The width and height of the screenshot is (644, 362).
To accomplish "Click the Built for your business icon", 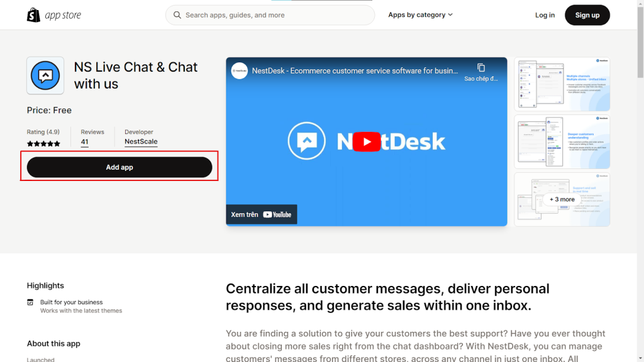I will [30, 302].
